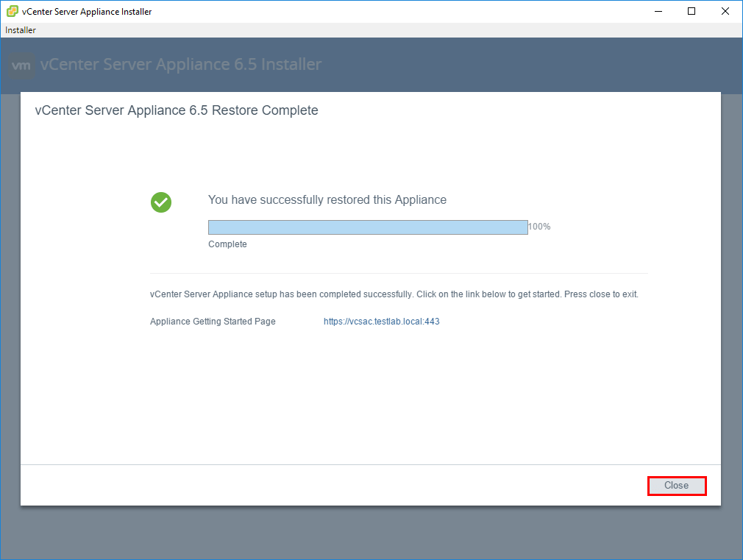Click the 100% restore progress bar
Screen dimensions: 743x560
(x=368, y=227)
